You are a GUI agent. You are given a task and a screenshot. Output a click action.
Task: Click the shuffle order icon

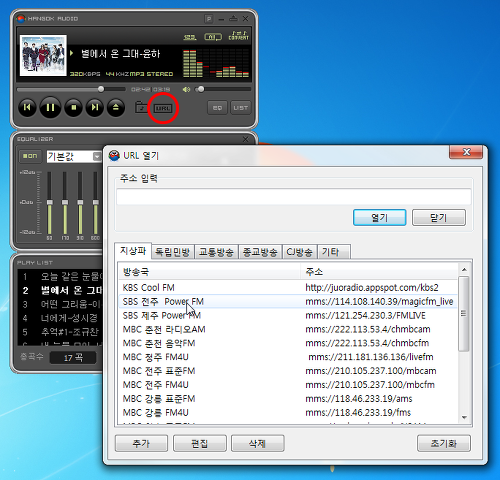pos(190,37)
